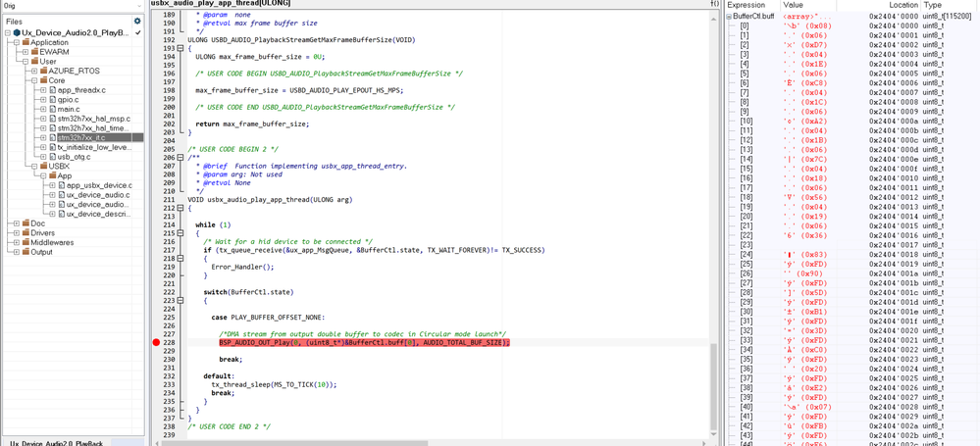Click the Middlewares folder icon
Image resolution: width=980 pixels, height=446 pixels.
pyautogui.click(x=26, y=242)
